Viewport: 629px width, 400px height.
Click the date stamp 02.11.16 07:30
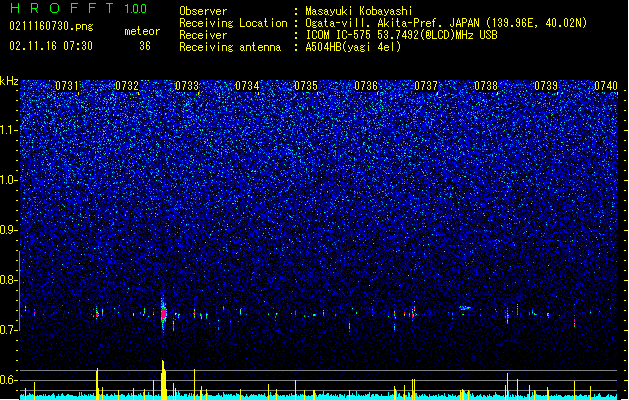[x=51, y=46]
